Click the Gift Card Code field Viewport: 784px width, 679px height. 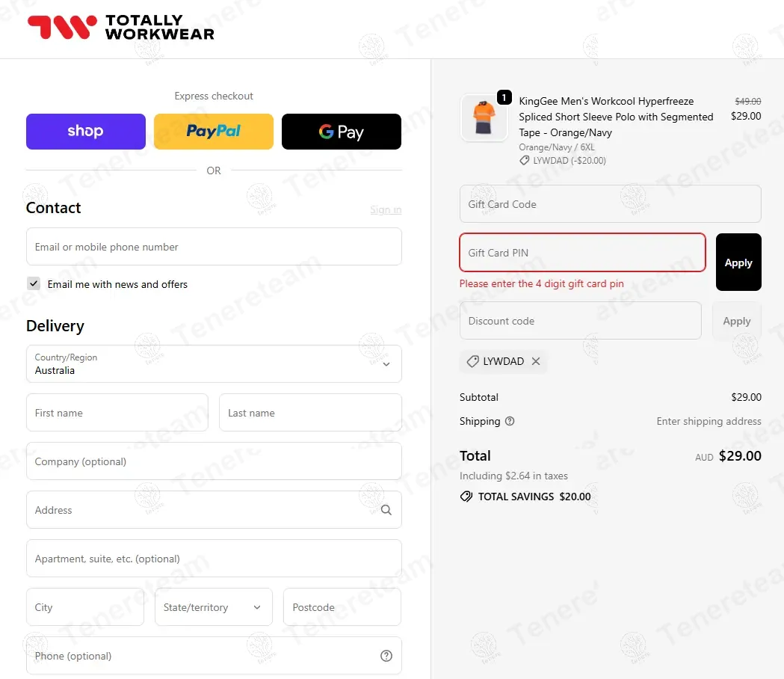click(611, 204)
